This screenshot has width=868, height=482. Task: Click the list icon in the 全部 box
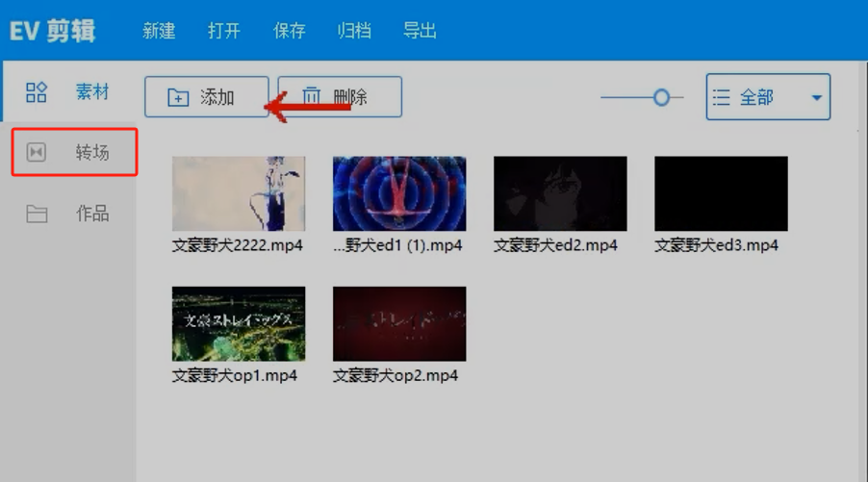click(722, 97)
